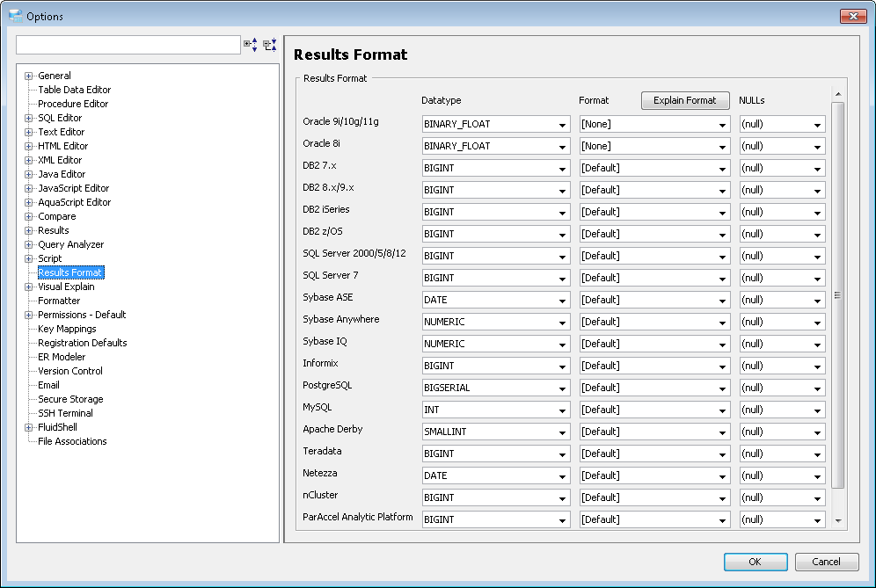
Task: Expand the General tree node
Action: click(28, 76)
